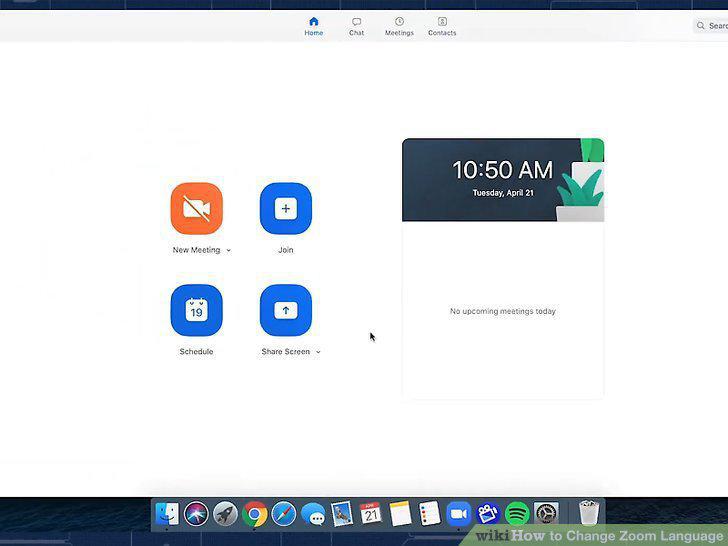728x546 pixels.
Task: Open Launchpad rocket icon in dock
Action: point(226,514)
